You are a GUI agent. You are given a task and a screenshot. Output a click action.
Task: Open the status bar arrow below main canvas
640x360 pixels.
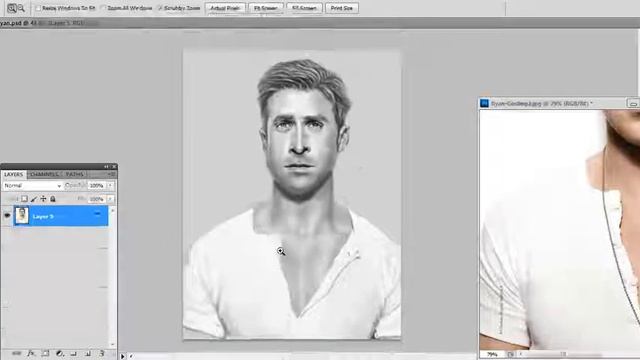click(123, 356)
